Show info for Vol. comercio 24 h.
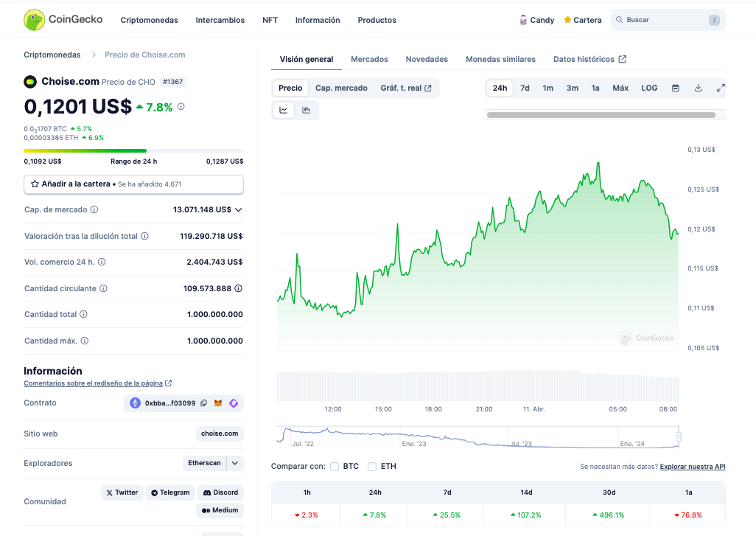756x536 pixels. (102, 262)
